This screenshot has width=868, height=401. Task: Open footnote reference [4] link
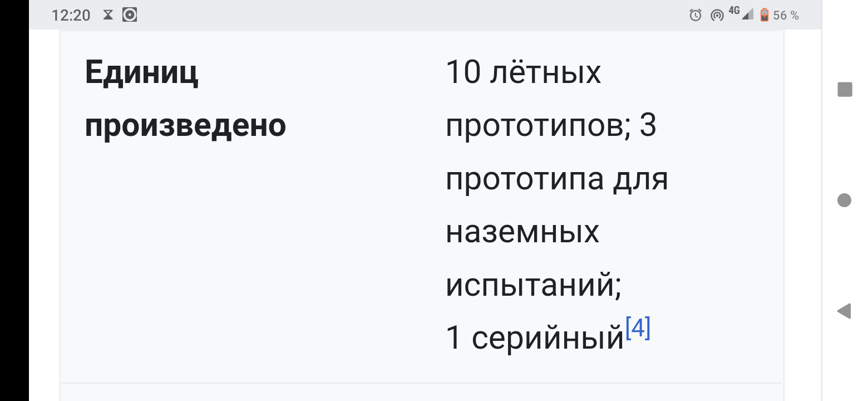639,329
